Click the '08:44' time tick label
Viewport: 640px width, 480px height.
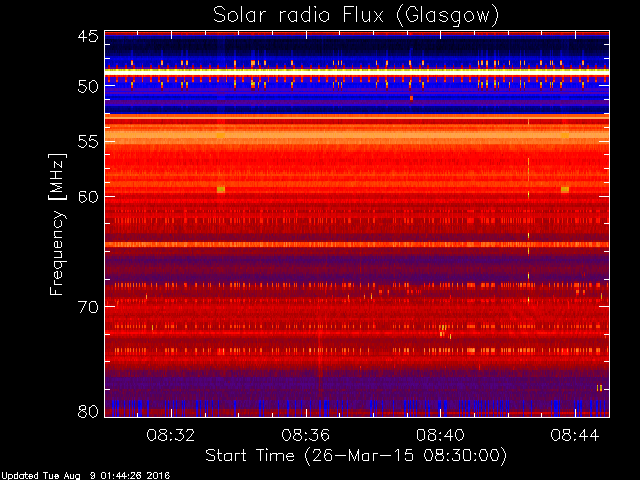[x=575, y=436]
